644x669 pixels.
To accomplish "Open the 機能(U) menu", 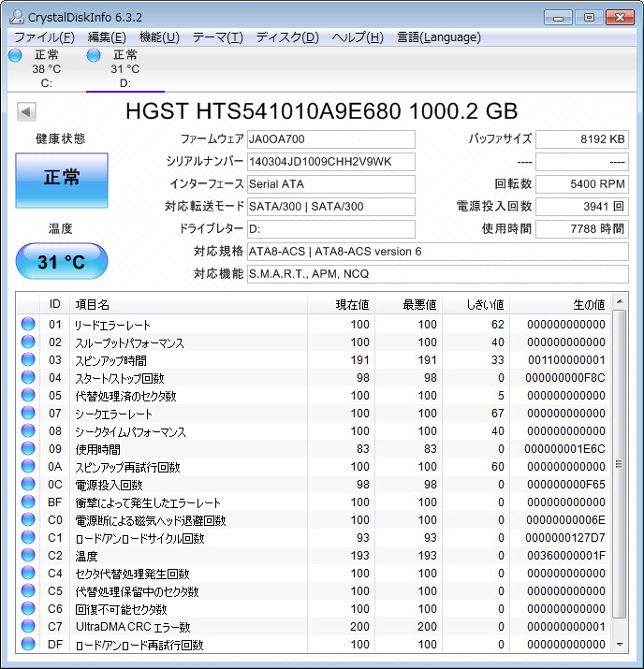I will [x=159, y=37].
